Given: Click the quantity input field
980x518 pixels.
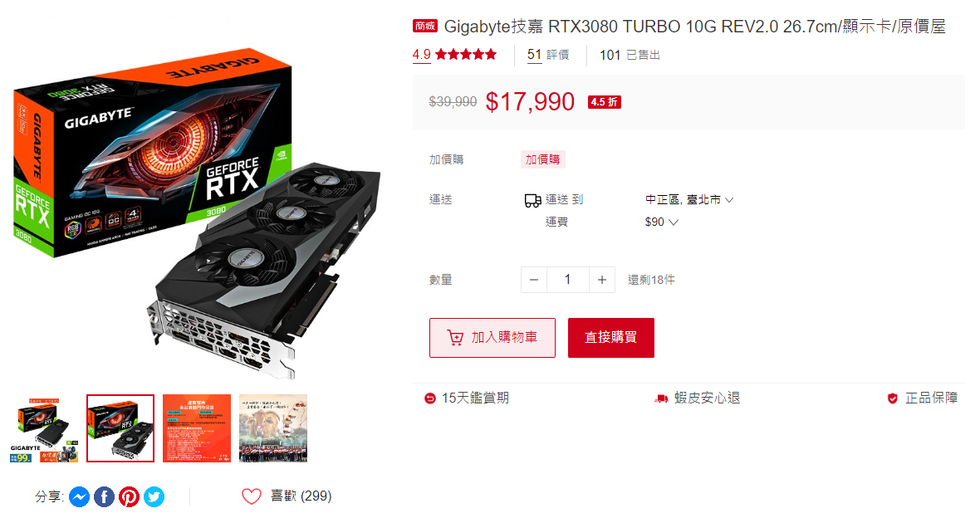Looking at the screenshot, I should click(568, 280).
